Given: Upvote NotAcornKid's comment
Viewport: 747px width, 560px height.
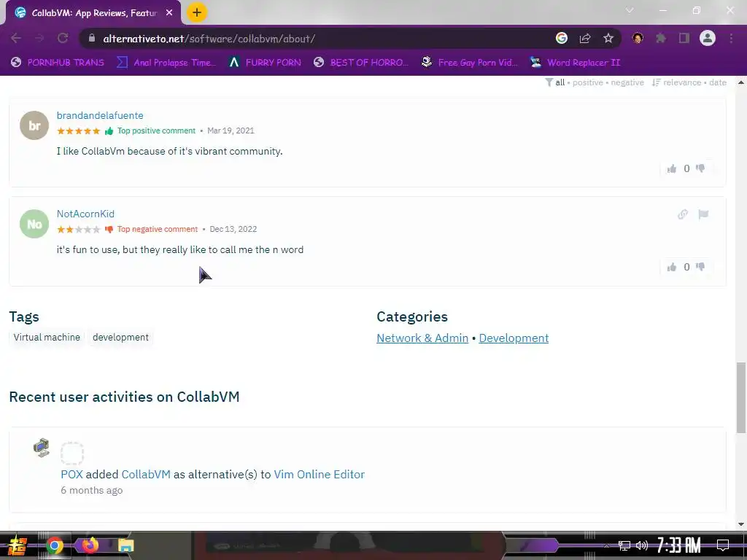Looking at the screenshot, I should click(672, 267).
